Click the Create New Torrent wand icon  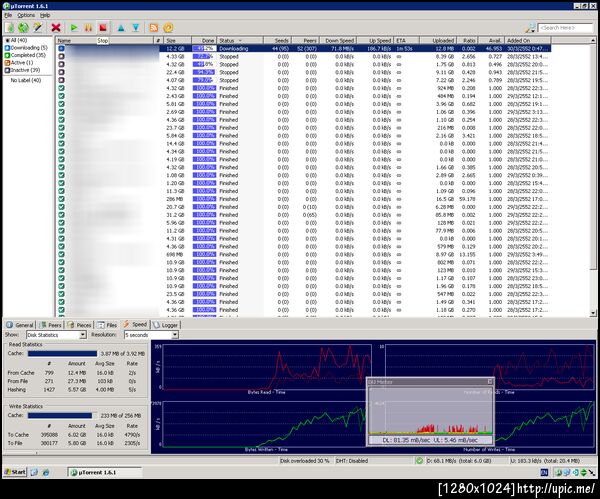[x=38, y=28]
